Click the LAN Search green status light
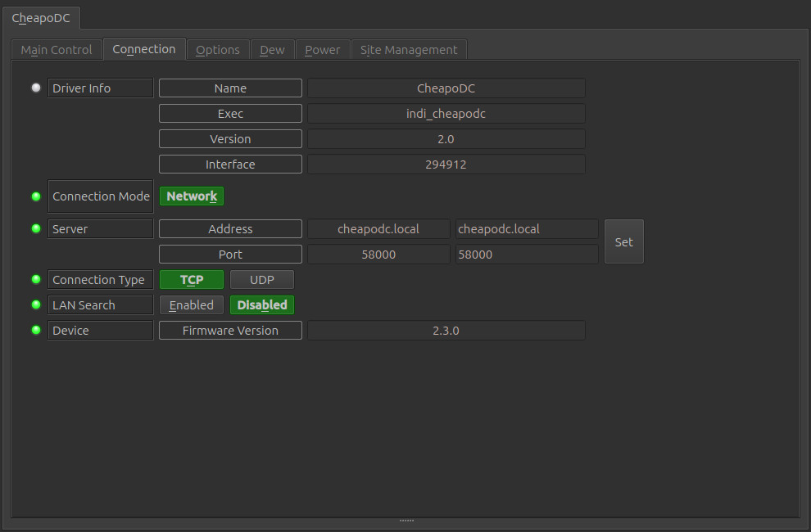811x532 pixels. [36, 304]
